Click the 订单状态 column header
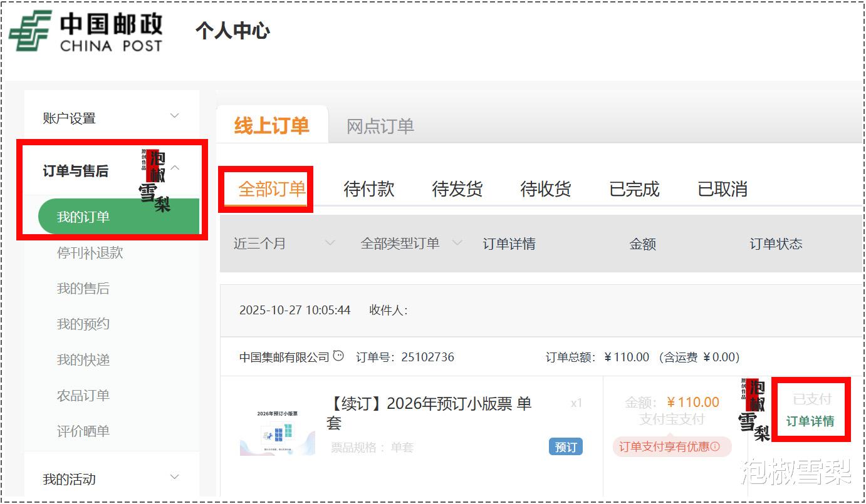This screenshot has width=866, height=504. (x=776, y=244)
